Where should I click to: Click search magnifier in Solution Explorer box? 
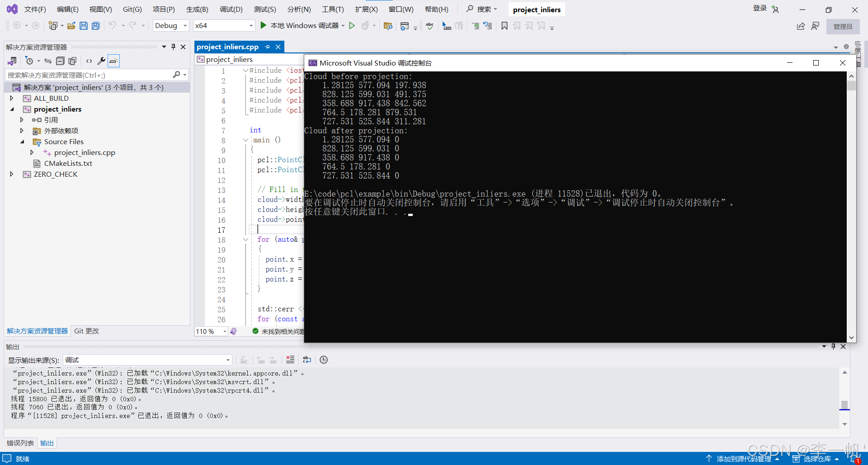[176, 75]
